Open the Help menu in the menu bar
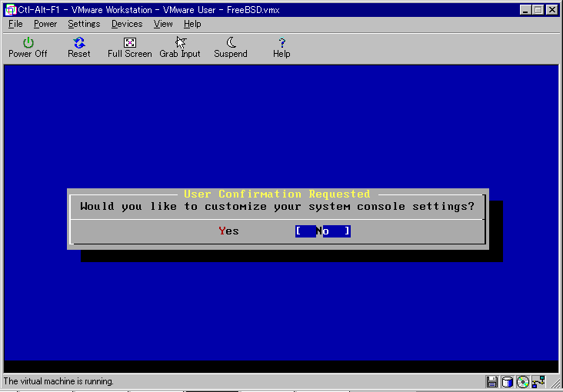563x392 pixels. point(192,24)
